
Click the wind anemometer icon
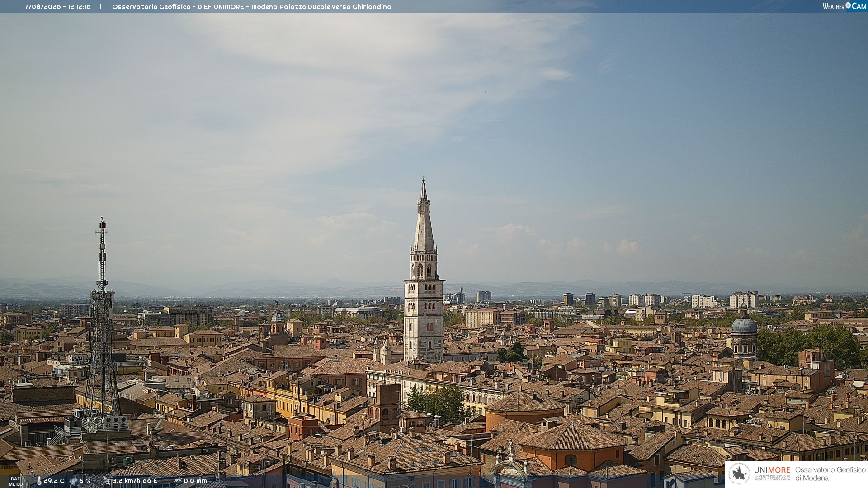(107, 481)
